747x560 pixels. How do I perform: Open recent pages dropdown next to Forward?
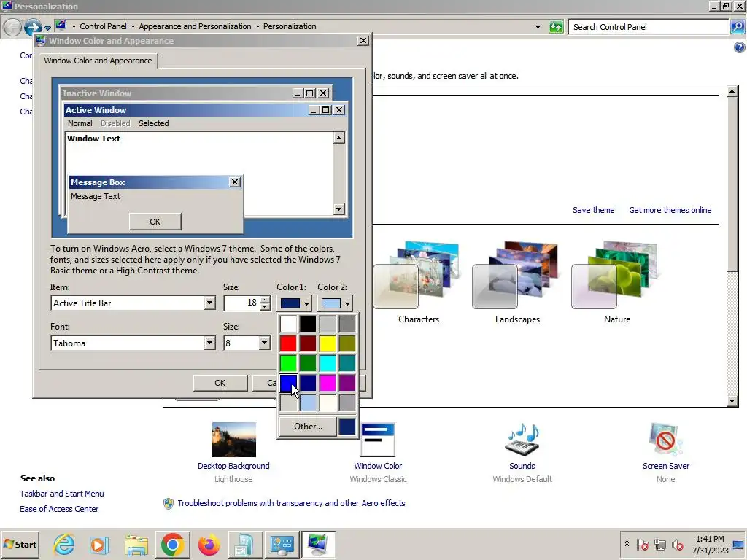(x=47, y=28)
